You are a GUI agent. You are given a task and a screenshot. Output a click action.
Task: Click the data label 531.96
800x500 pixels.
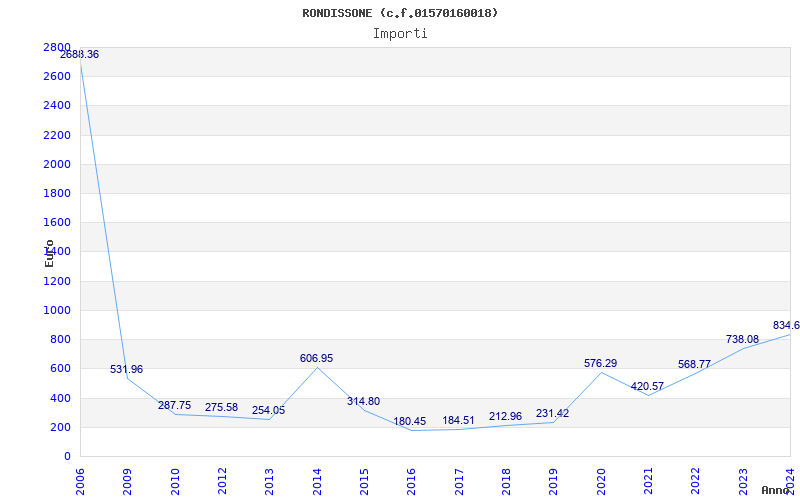pyautogui.click(x=127, y=369)
